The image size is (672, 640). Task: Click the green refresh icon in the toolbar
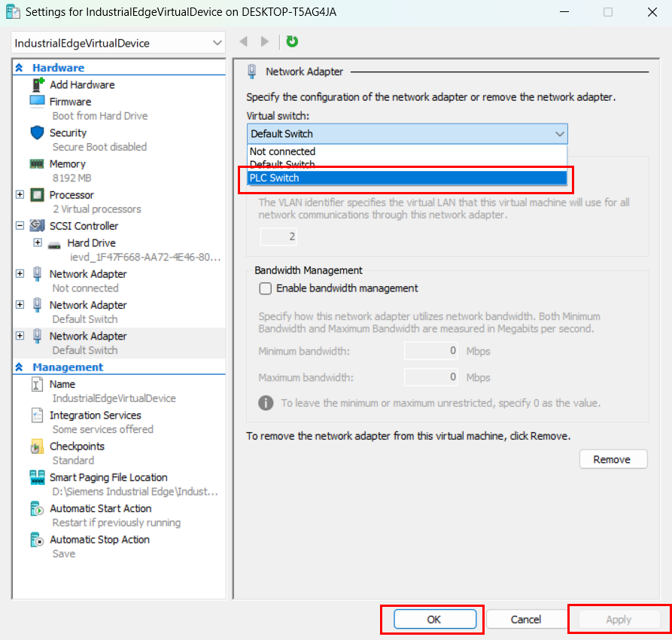pyautogui.click(x=291, y=42)
